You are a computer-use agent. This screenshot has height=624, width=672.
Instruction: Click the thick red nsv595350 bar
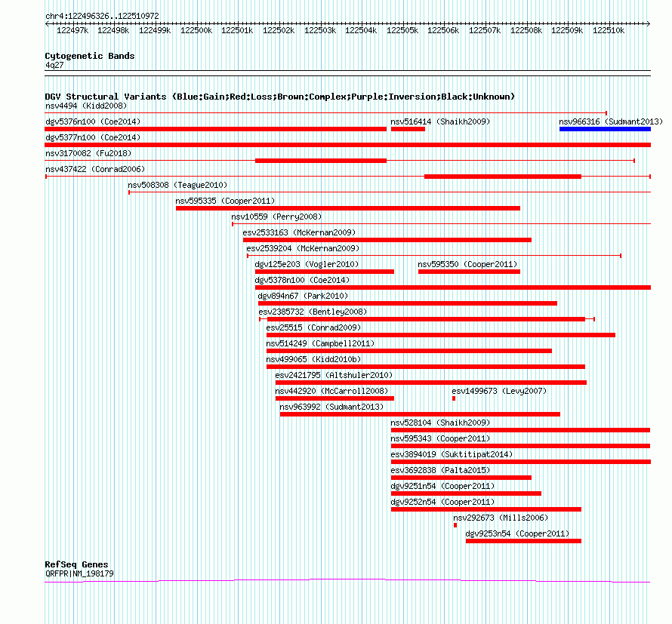[469, 272]
